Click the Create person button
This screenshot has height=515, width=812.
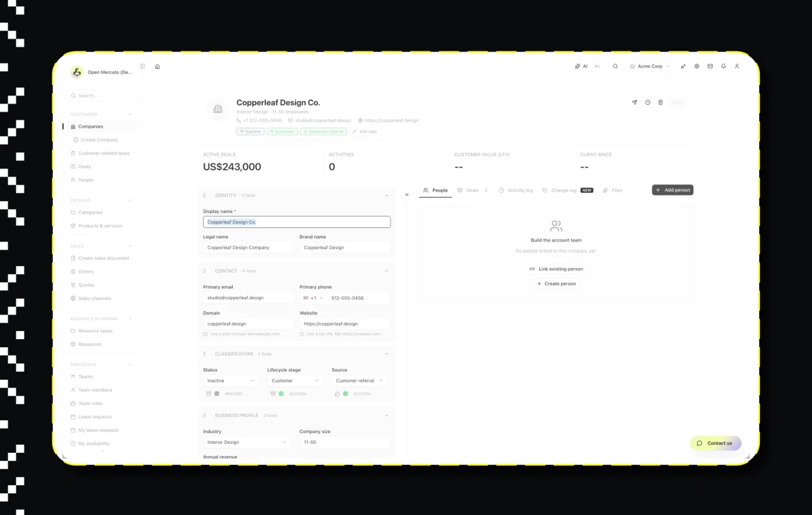(x=556, y=284)
